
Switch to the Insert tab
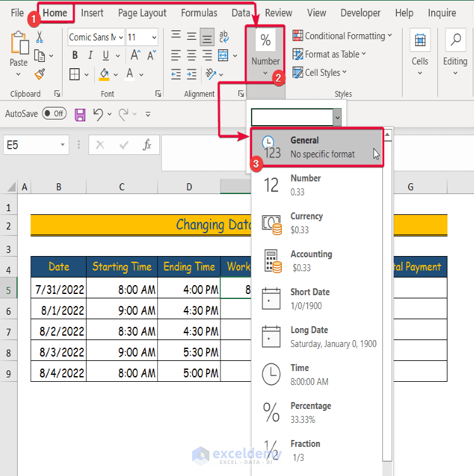pyautogui.click(x=92, y=13)
